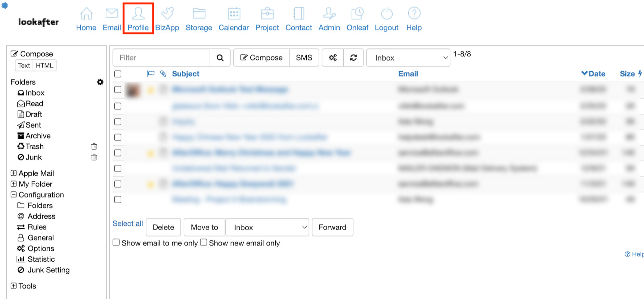Screen dimensions: 644x299
Task: Tick the Show new email only checkbox
Action: [204, 243]
